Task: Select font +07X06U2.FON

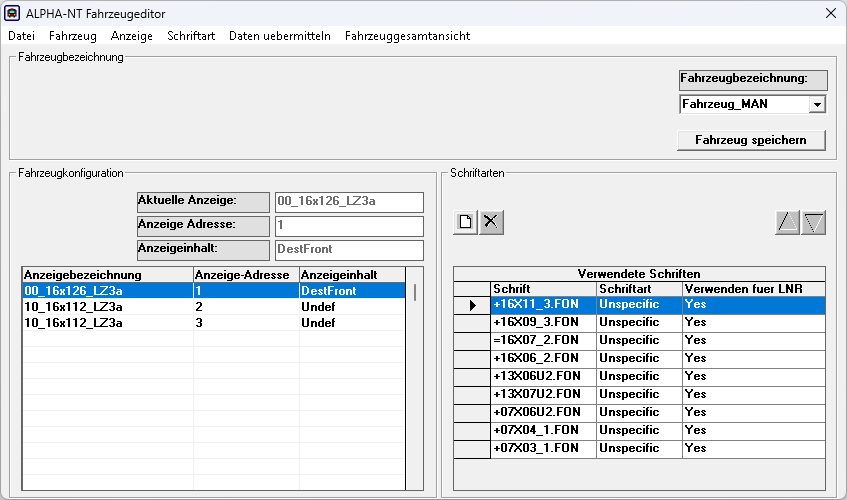Action: (543, 413)
